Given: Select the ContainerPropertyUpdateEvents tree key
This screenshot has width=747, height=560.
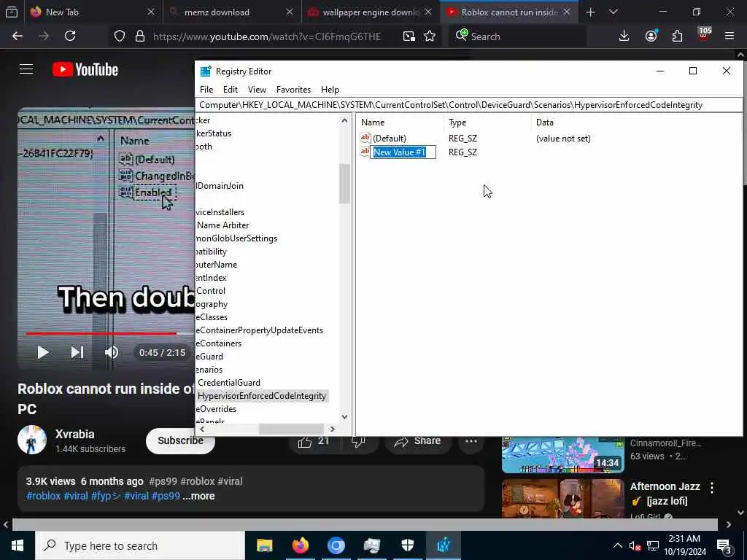Looking at the screenshot, I should click(x=259, y=330).
